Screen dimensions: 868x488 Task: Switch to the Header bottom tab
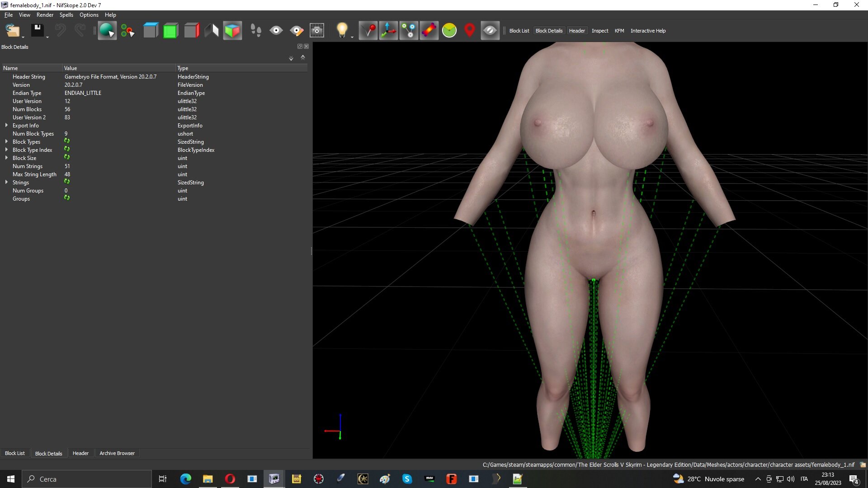click(x=80, y=453)
